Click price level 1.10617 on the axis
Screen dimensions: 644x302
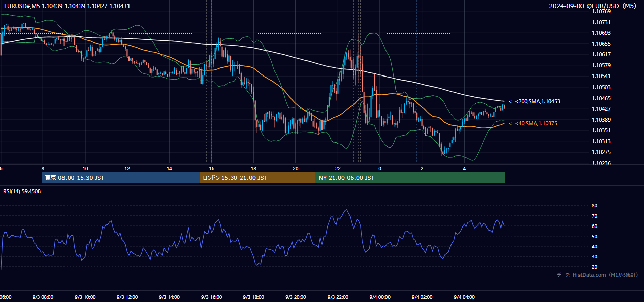click(601, 54)
